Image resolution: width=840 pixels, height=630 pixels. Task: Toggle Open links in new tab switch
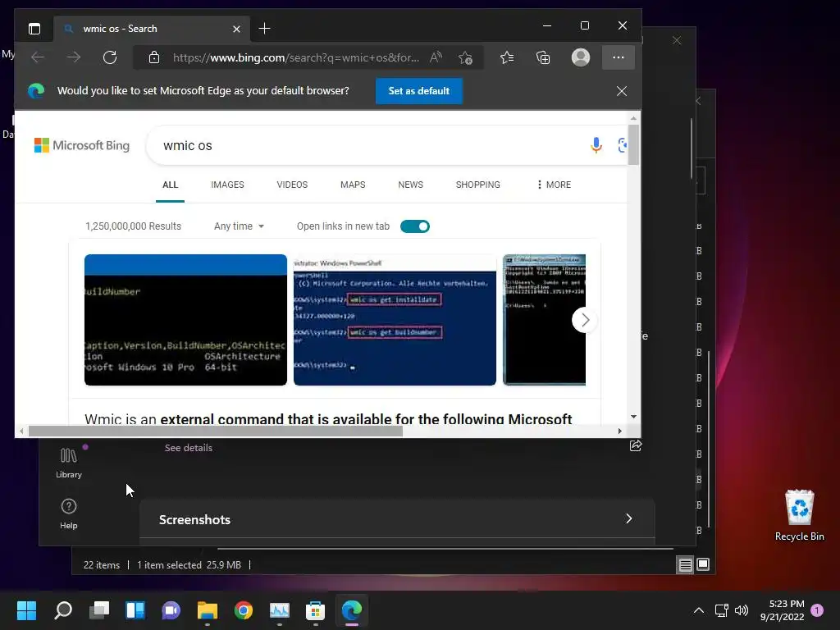coord(414,226)
